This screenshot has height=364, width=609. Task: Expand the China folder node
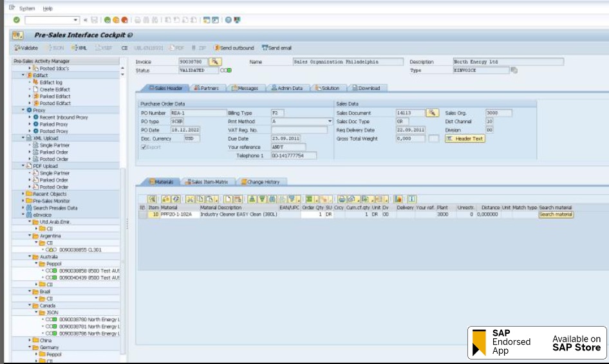pos(30,340)
